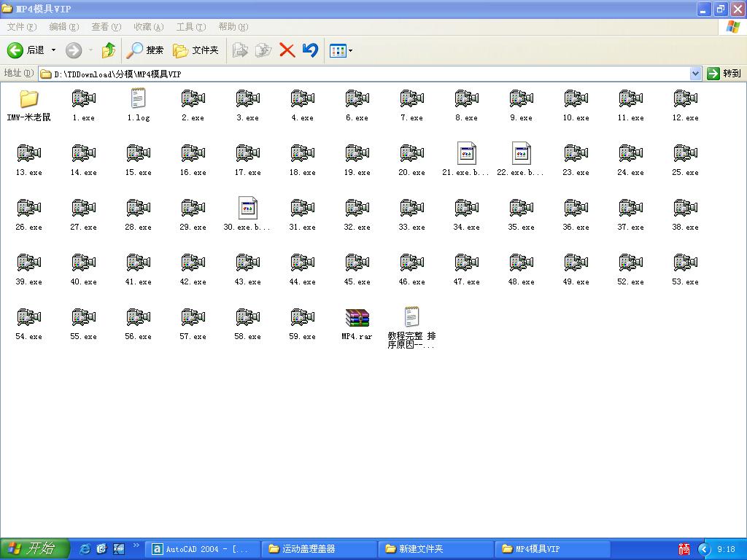Click the MP4模具VIP taskbar button

click(x=553, y=549)
